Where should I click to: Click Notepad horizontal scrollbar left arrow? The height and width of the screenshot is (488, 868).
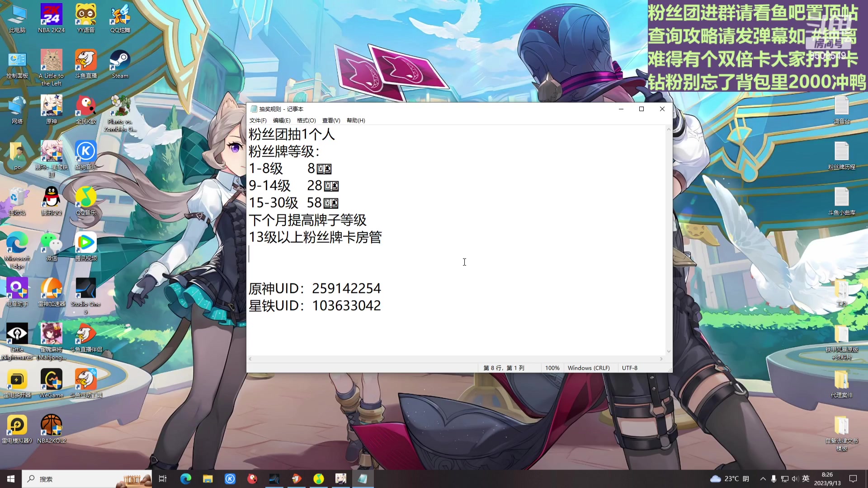(x=250, y=359)
